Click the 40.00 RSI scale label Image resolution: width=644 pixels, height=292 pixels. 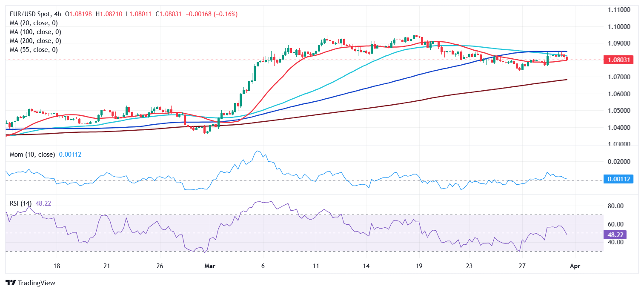(615, 242)
